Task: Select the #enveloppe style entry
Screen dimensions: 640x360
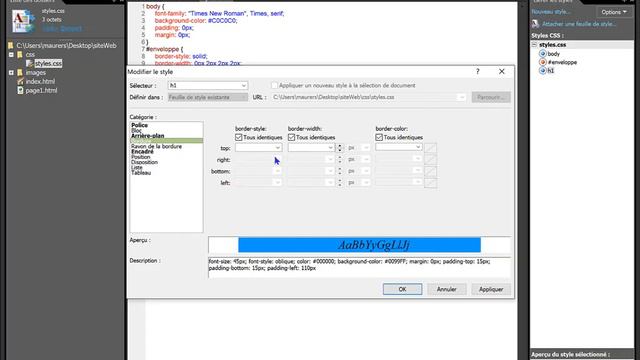Action: point(562,62)
